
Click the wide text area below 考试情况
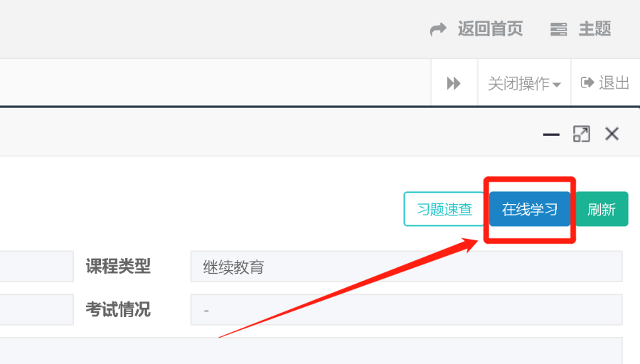pos(311,351)
